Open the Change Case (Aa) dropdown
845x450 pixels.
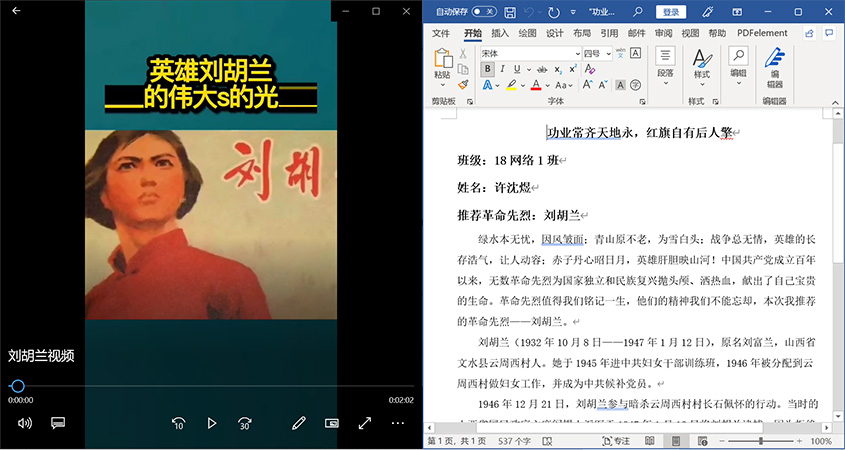click(564, 85)
